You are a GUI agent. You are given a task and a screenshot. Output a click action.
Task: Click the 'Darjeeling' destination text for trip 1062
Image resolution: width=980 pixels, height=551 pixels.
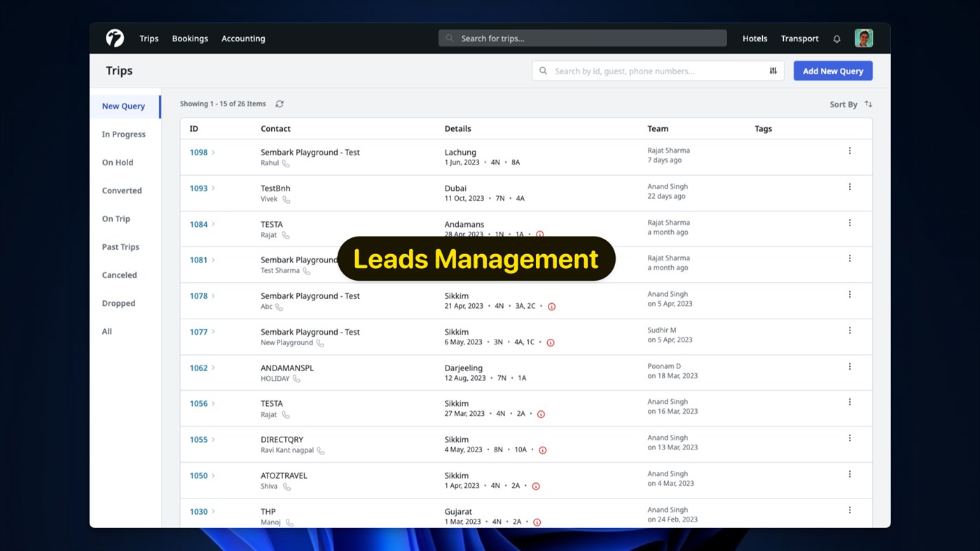point(464,368)
